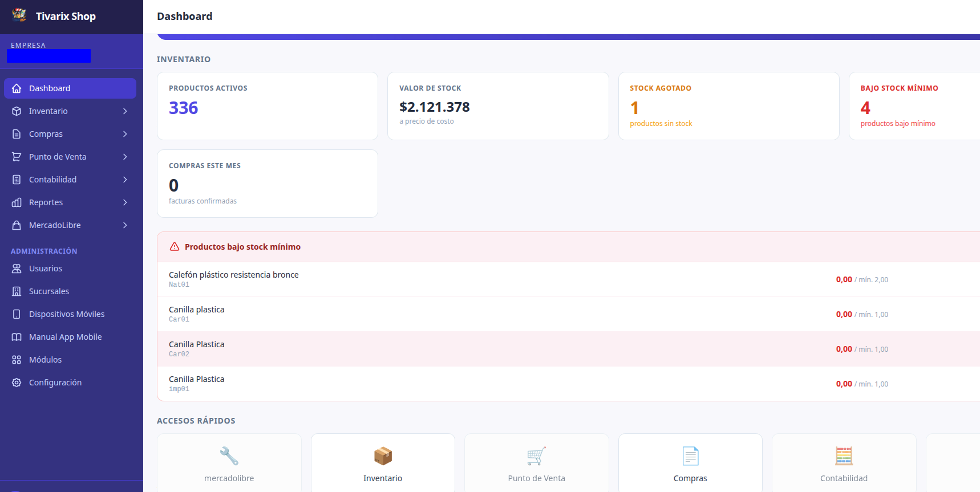The image size is (980, 492).
Task: Click the Contabilidad calculator icon in sidebar
Action: tap(17, 180)
